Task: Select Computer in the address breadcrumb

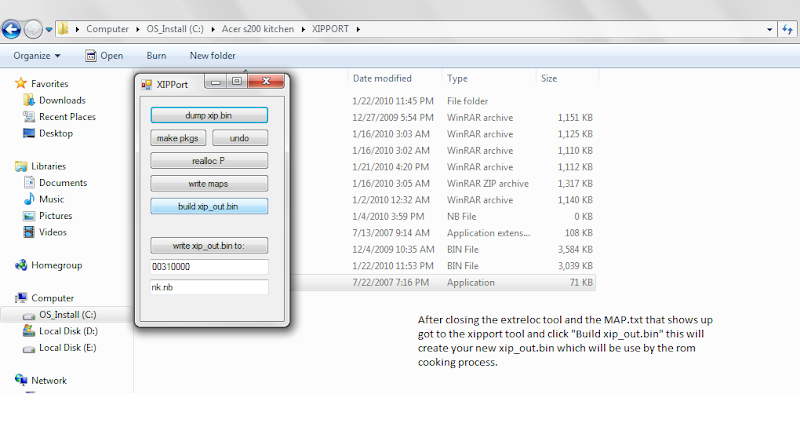Action: [x=107, y=29]
